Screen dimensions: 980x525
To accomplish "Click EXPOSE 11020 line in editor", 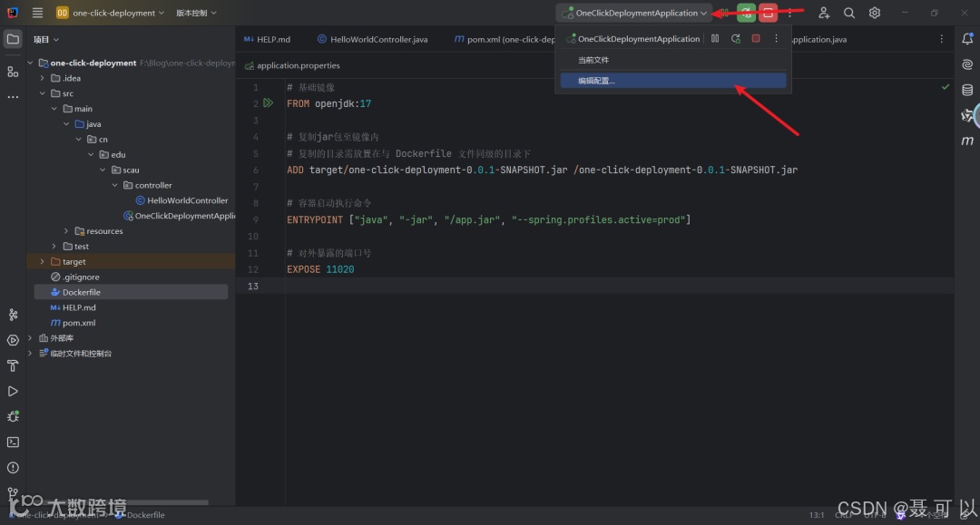I will click(x=320, y=269).
